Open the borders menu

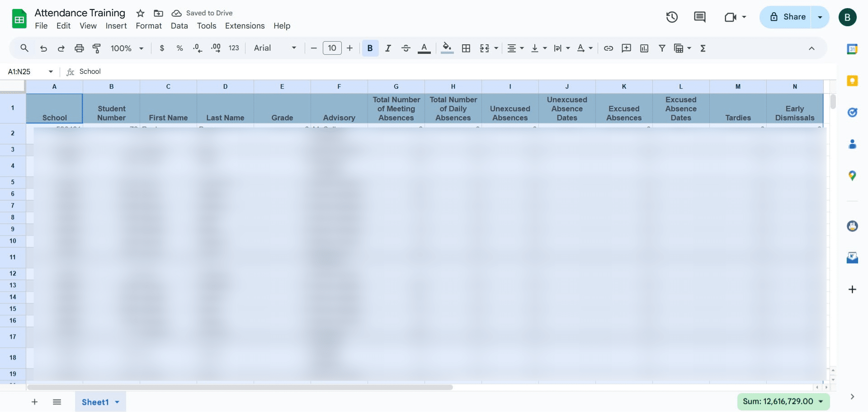click(466, 48)
